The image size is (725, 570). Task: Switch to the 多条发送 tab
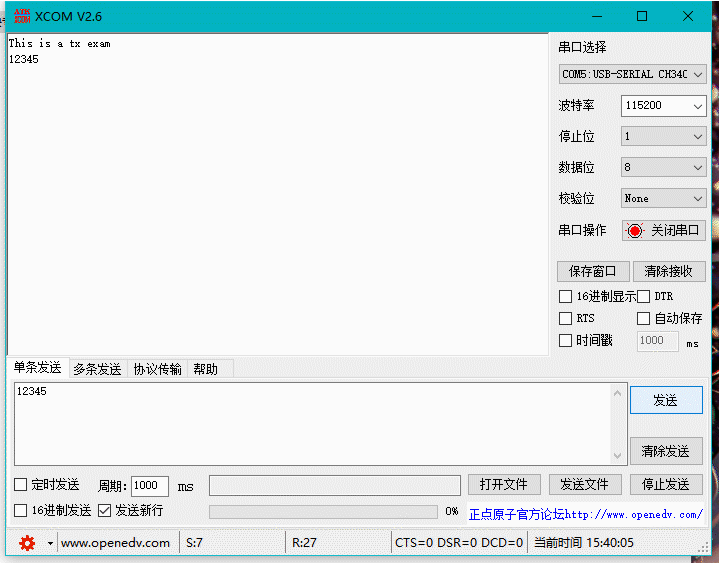(98, 369)
